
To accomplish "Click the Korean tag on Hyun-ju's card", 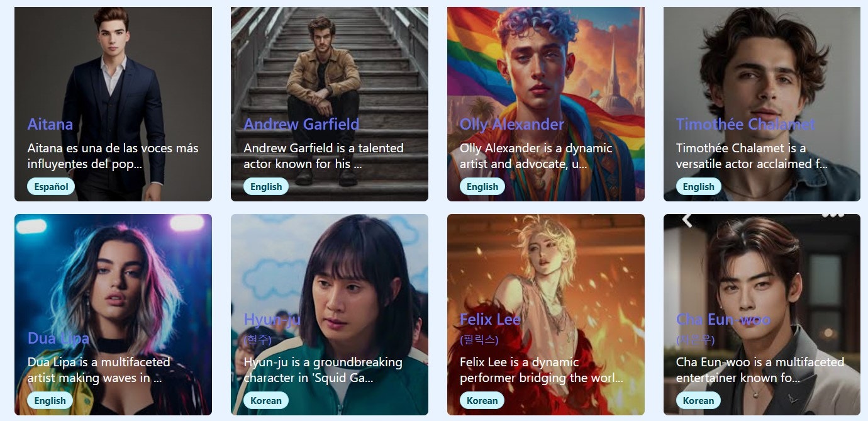I will (x=266, y=401).
